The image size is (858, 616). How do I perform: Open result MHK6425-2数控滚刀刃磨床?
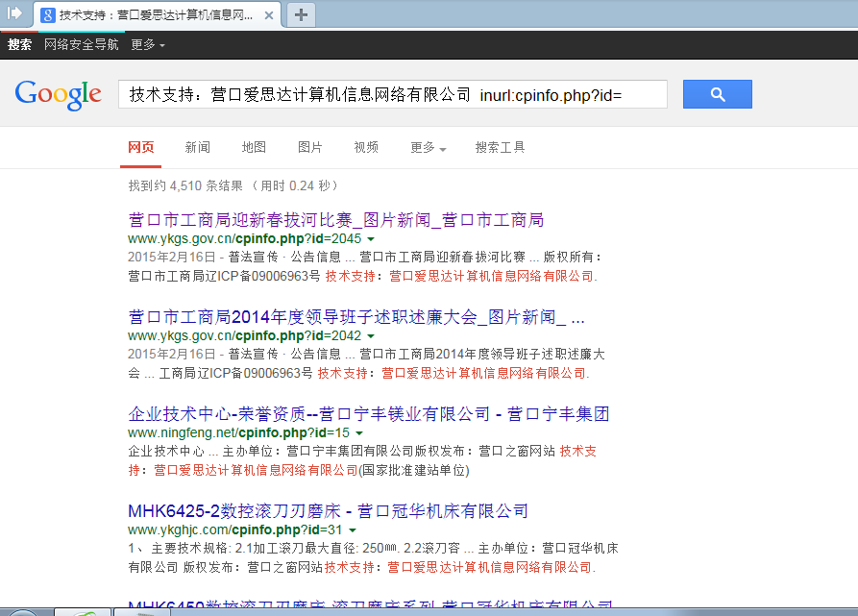tap(329, 511)
